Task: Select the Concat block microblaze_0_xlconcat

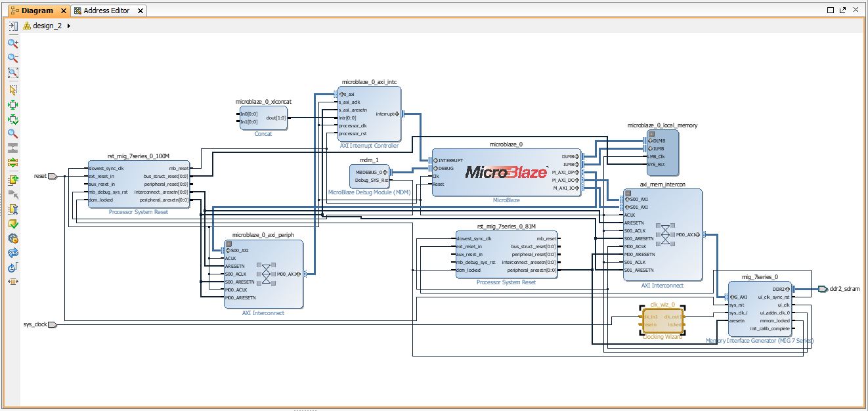Action: click(263, 118)
